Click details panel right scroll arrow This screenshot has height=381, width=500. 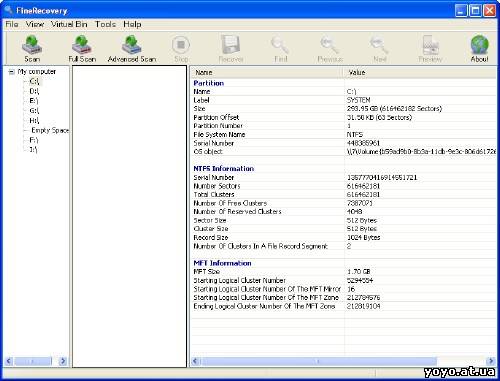coord(491,361)
